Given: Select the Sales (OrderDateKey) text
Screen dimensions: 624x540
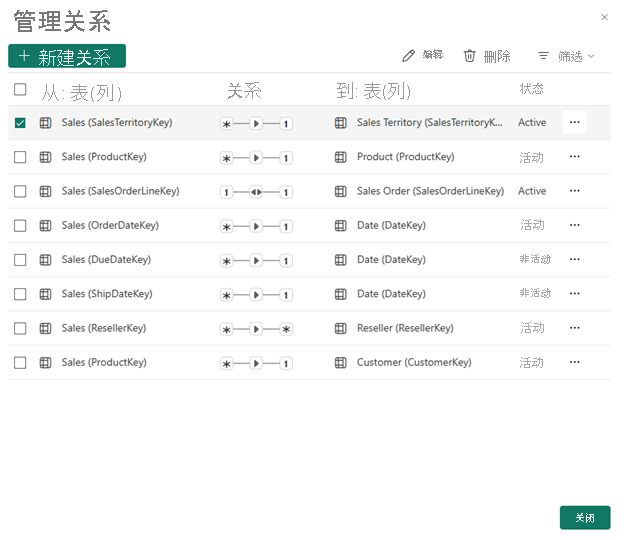Looking at the screenshot, I should (110, 225).
